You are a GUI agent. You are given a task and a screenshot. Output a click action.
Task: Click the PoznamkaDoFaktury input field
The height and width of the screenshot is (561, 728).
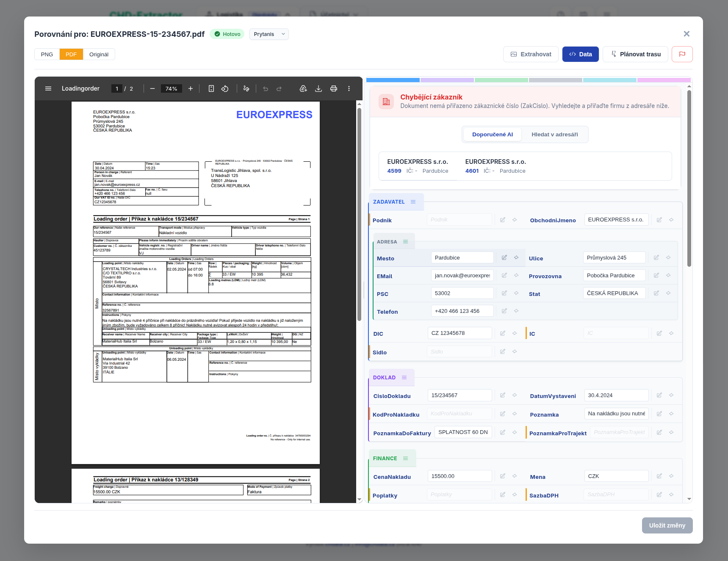click(x=463, y=432)
